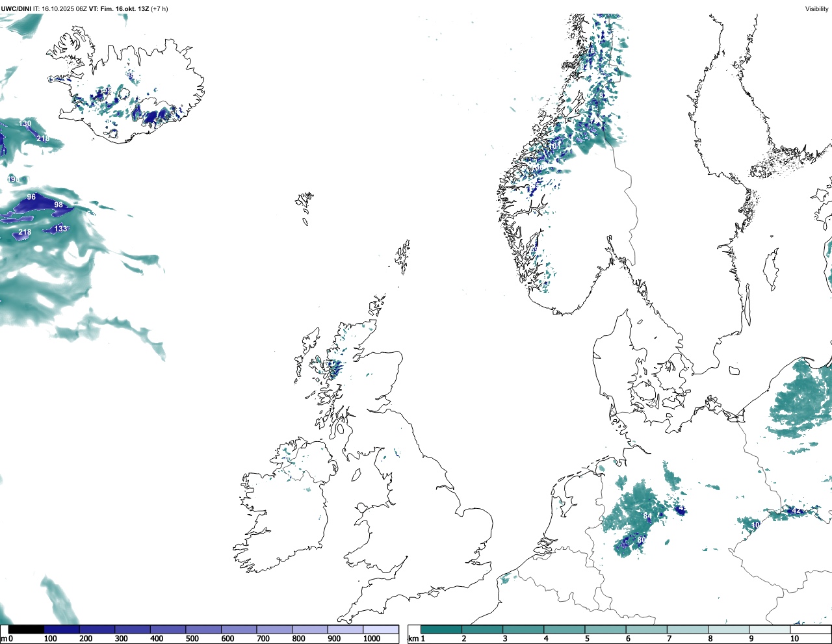Select the 5–6 km teal swatch

coord(605,629)
